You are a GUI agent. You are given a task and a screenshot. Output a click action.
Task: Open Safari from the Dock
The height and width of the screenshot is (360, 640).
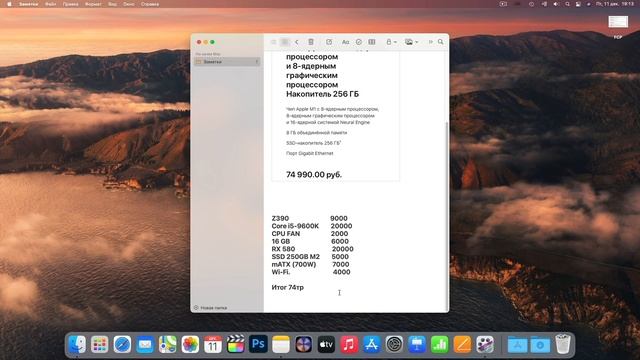[122, 344]
